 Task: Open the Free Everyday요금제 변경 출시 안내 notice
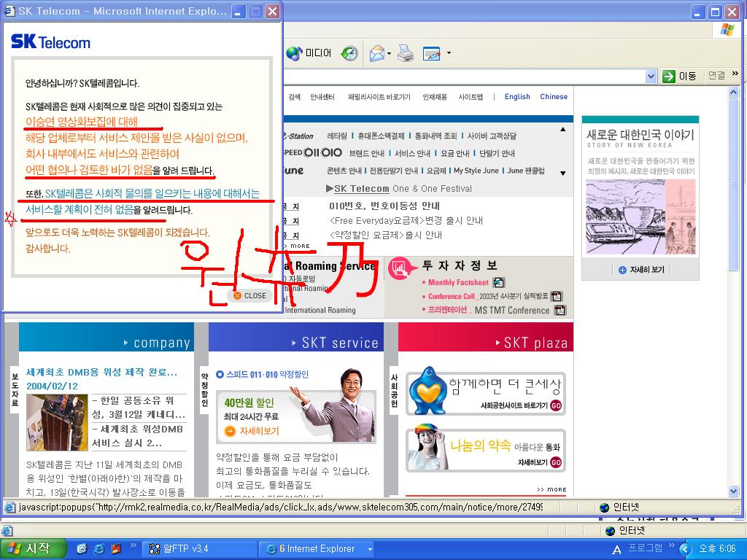(406, 221)
